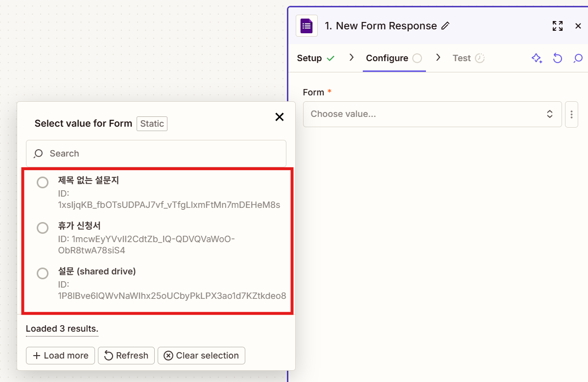
Task: Click the pencil icon to rename step
Action: (x=445, y=26)
